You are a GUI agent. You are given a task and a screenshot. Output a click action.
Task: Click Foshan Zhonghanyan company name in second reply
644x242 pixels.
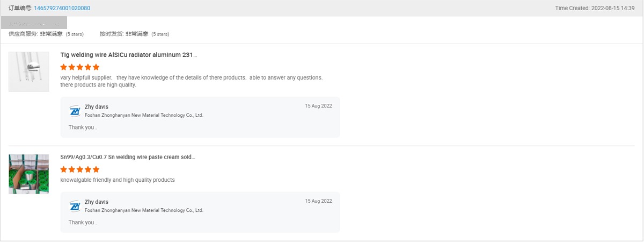[x=144, y=210]
